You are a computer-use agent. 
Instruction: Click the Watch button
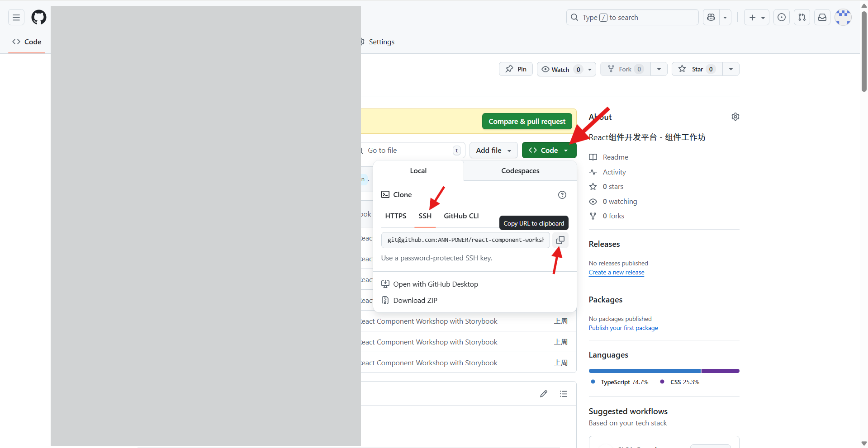560,69
